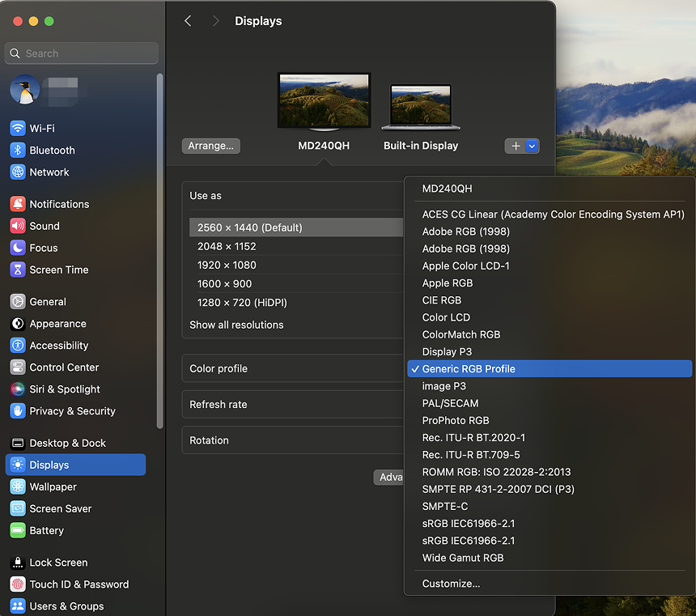Select ColorMatch RGB profile
This screenshot has width=696, height=616.
tap(550, 334)
